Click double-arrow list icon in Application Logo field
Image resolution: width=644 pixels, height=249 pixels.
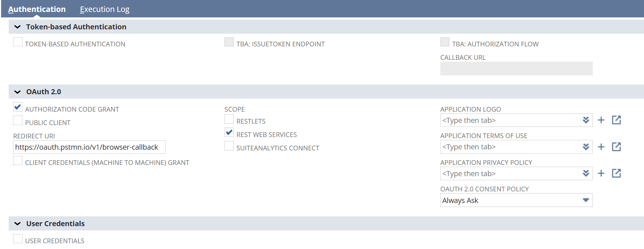coord(586,120)
